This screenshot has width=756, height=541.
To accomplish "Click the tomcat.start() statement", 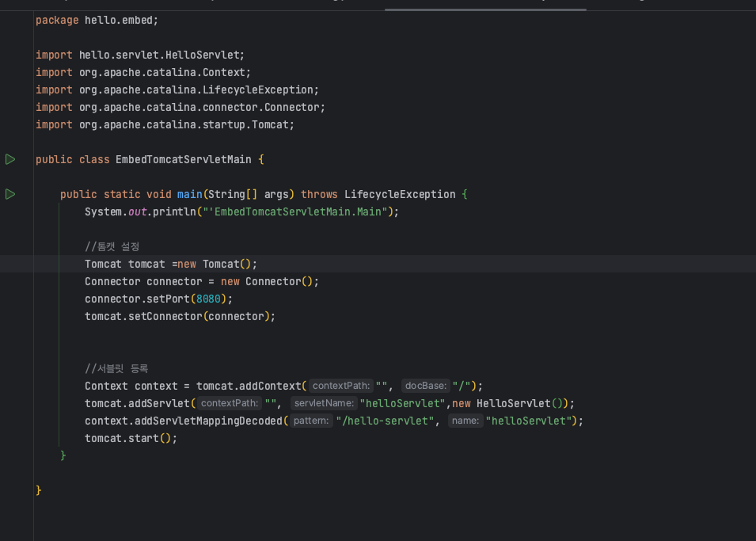I will (x=131, y=438).
